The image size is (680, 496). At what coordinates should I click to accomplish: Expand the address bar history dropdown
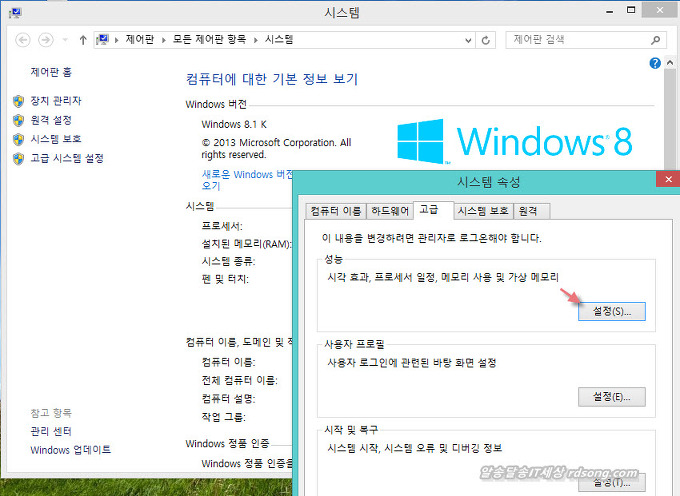click(468, 40)
